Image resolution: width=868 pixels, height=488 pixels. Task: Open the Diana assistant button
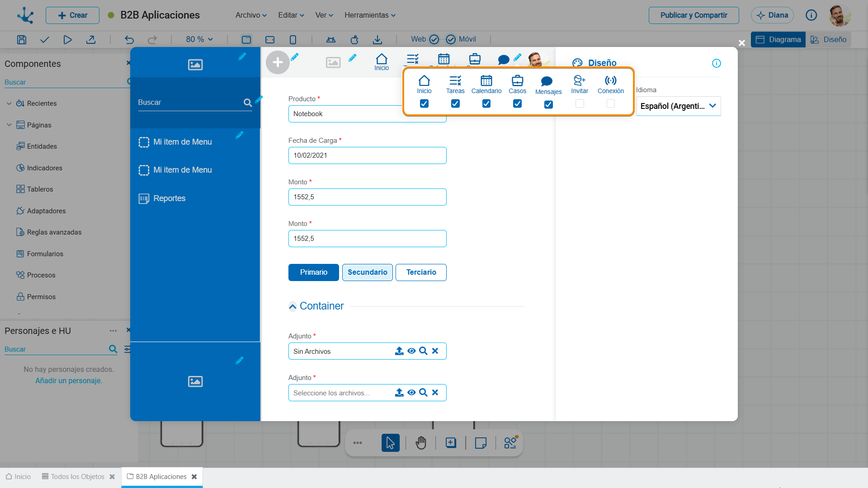pyautogui.click(x=772, y=15)
